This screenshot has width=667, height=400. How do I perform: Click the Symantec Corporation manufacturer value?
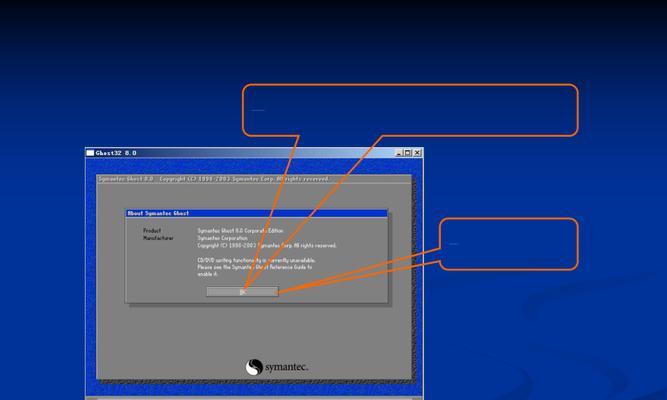coord(222,238)
